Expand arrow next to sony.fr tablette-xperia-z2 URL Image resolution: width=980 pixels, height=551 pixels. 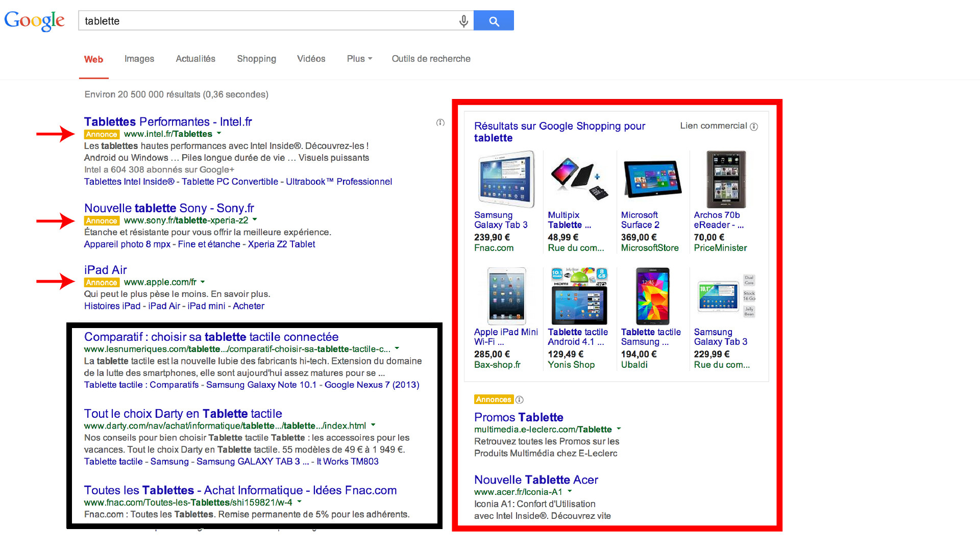pos(255,220)
